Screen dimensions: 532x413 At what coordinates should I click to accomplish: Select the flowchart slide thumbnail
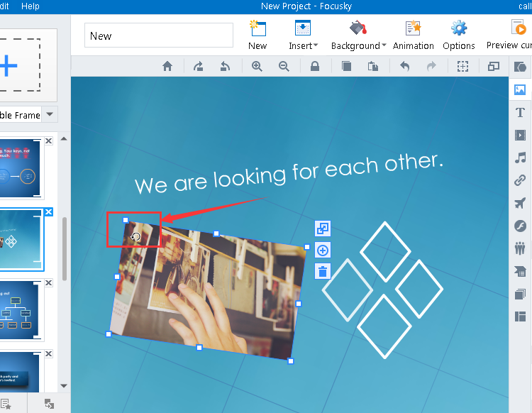coord(21,310)
